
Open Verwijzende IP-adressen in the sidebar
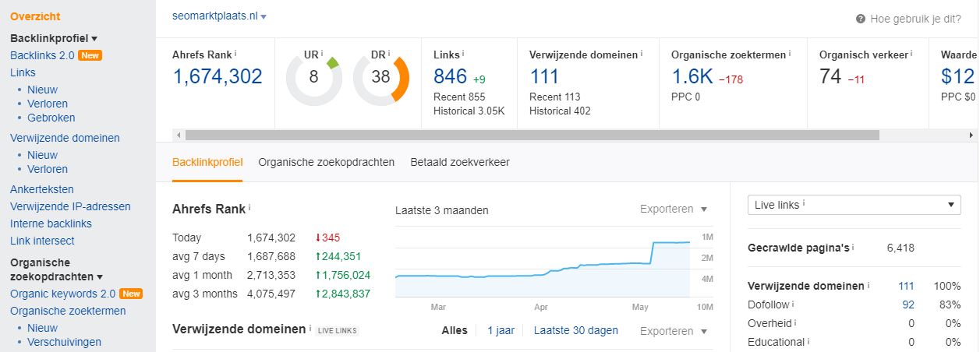point(70,206)
